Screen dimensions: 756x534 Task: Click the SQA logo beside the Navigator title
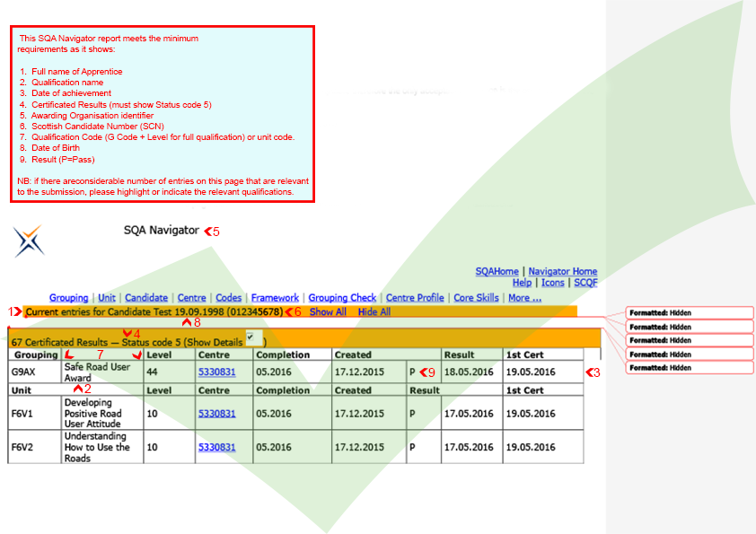tap(29, 241)
